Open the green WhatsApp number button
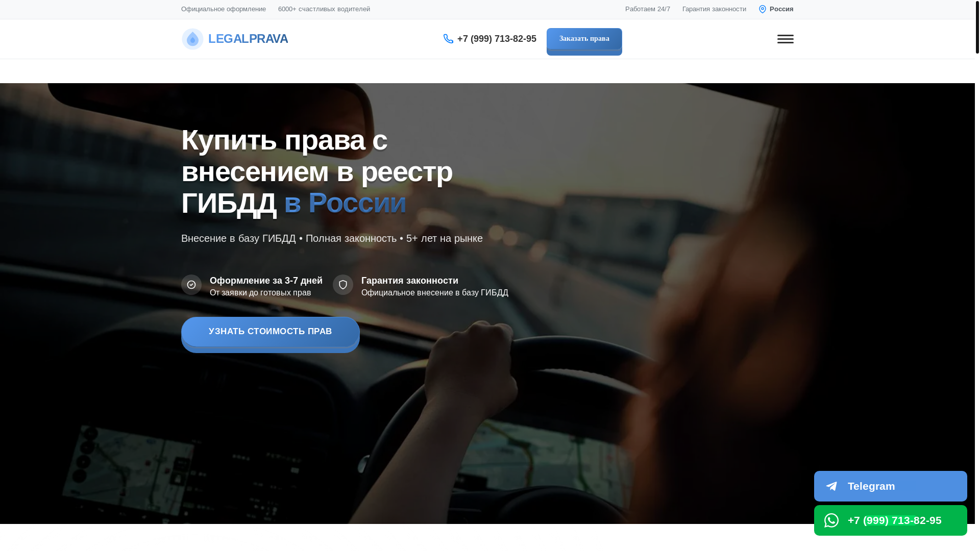Viewport: 980px width, 551px height. (x=891, y=520)
